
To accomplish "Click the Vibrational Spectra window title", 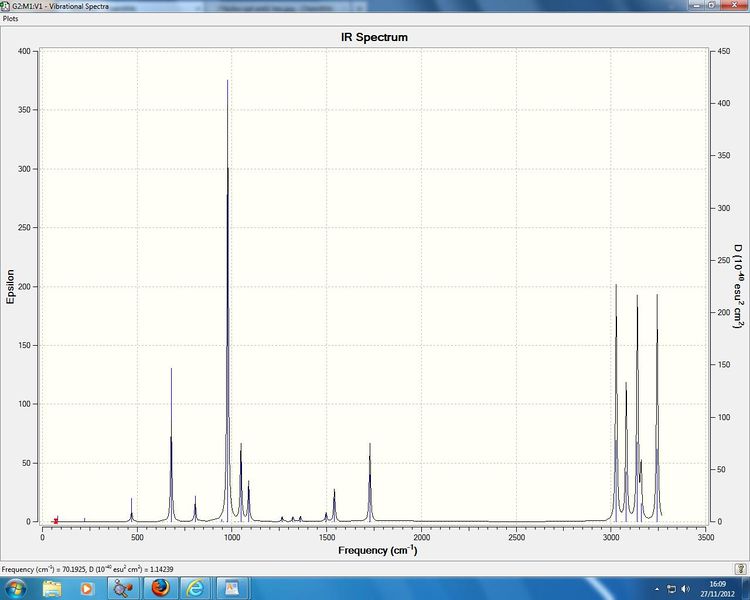I will click(60, 6).
